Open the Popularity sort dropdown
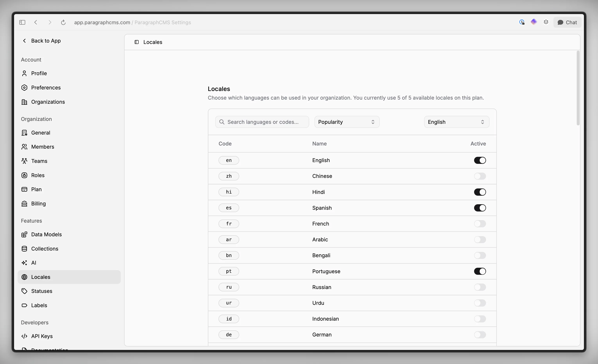 pos(347,122)
